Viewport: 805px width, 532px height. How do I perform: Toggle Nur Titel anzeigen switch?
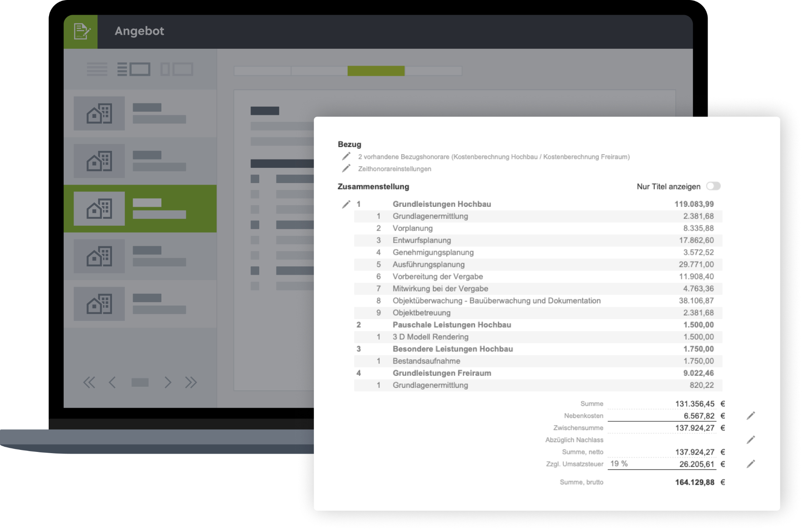[713, 186]
